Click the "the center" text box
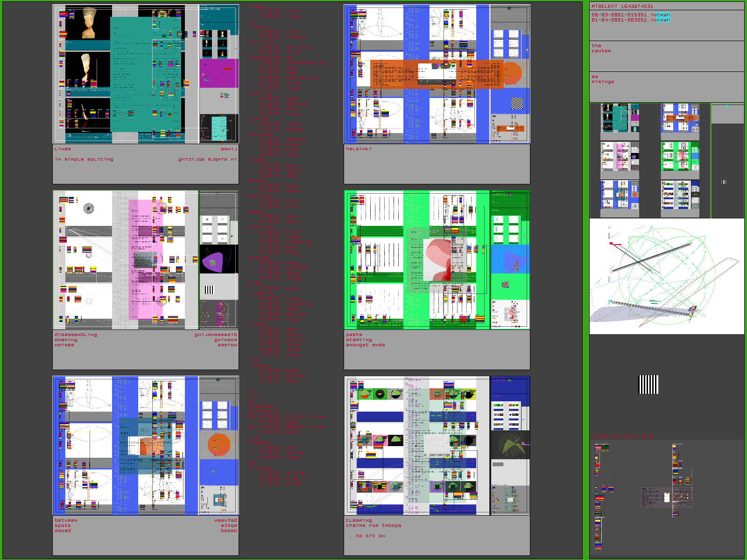This screenshot has height=560, width=747. (666, 56)
